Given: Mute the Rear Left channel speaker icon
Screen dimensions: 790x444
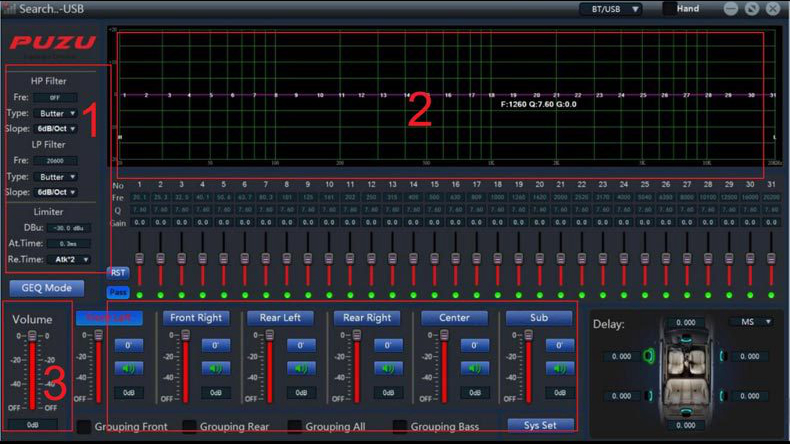Looking at the screenshot, I should coord(299,368).
